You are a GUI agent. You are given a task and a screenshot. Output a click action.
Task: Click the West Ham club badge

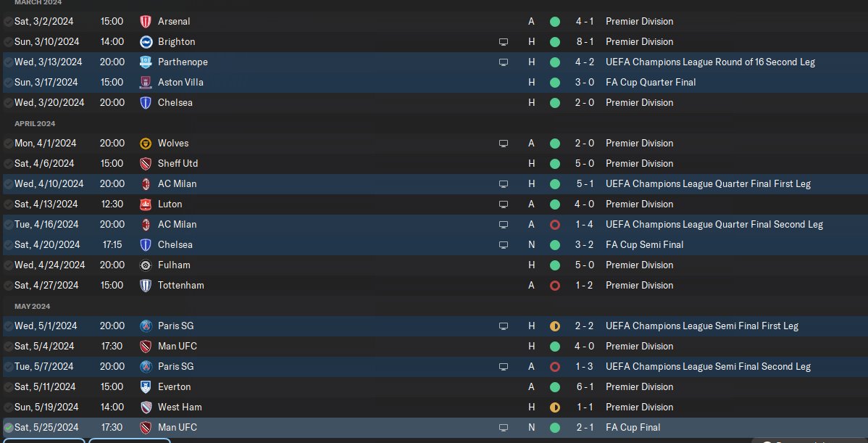[x=146, y=407]
